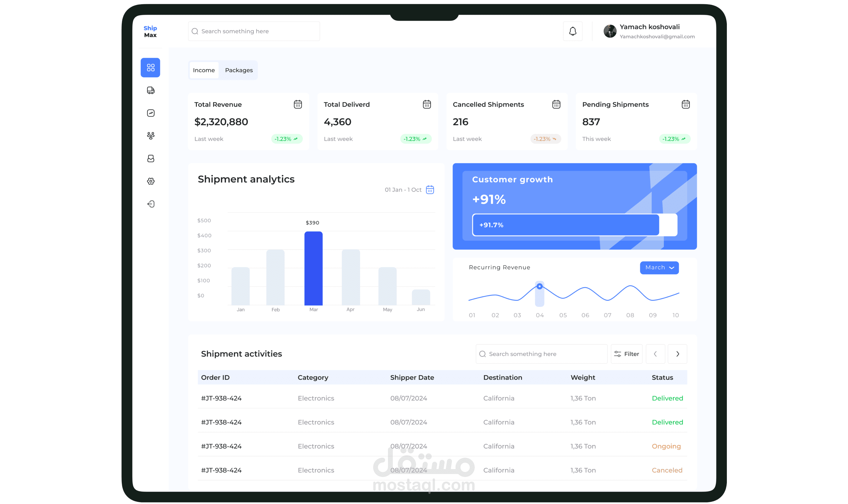Image resolution: width=848 pixels, height=504 pixels.
Task: Go to next shipment activities page
Action: point(677,354)
